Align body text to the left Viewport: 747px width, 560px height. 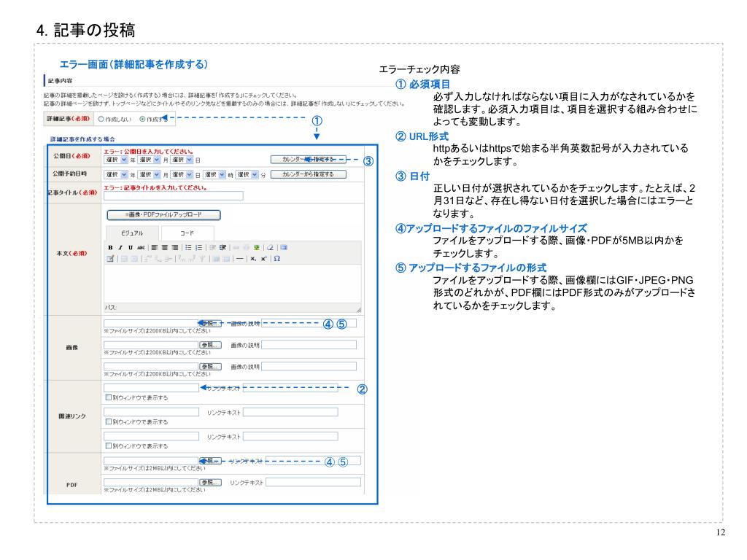pyautogui.click(x=155, y=248)
